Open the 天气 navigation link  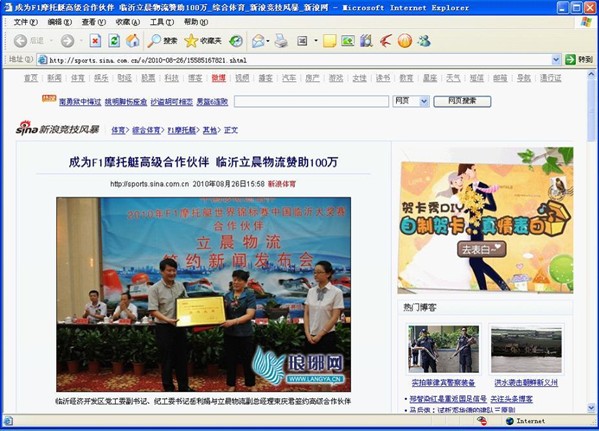pos(453,78)
